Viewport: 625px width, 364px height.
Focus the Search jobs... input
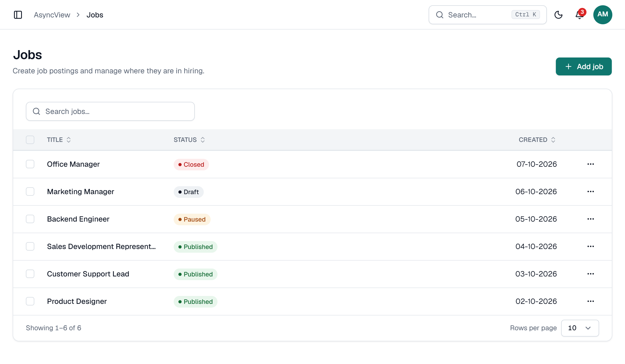[110, 111]
